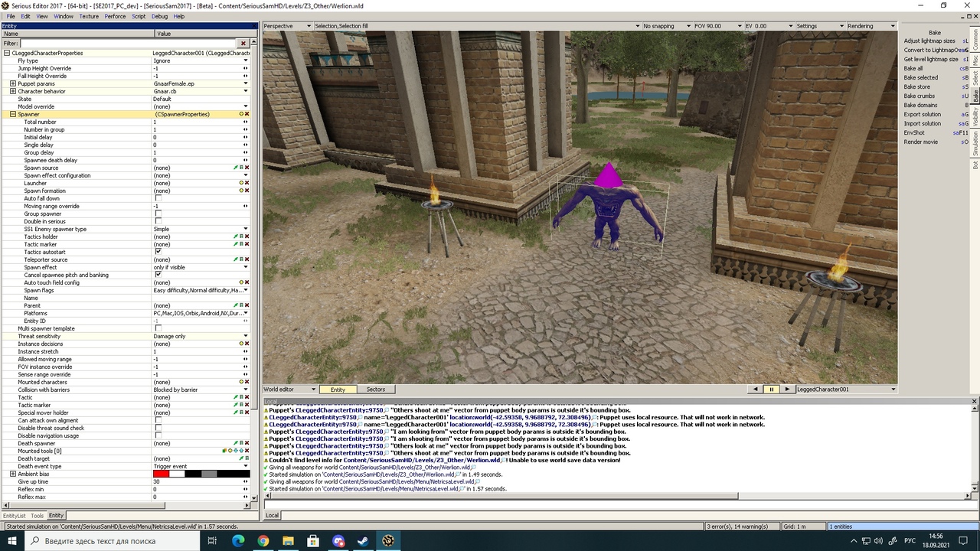980x551 pixels.
Task: Collapse the CLeggedCharacterProperties root node
Action: tap(7, 53)
